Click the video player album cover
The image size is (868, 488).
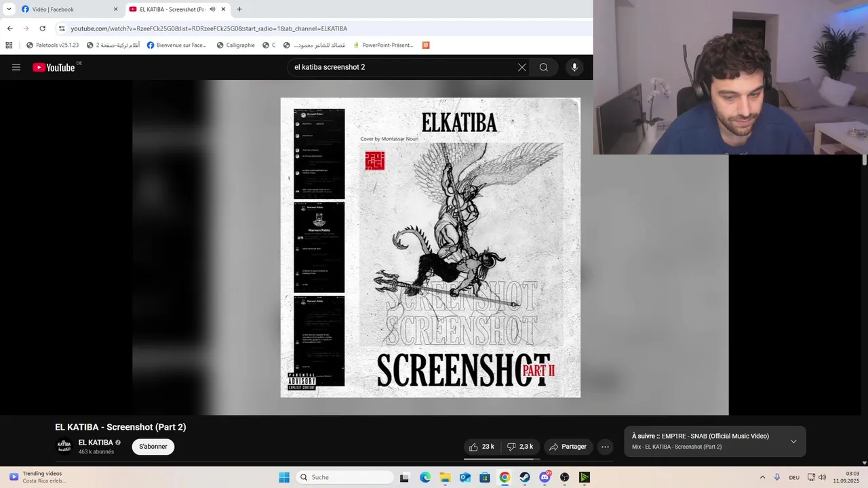431,247
